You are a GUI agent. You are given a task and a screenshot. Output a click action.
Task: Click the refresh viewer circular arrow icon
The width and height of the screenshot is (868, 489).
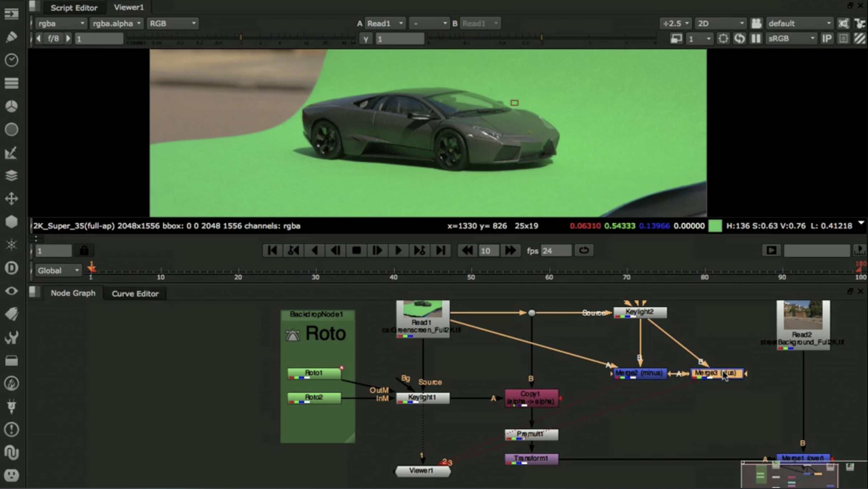coord(739,38)
